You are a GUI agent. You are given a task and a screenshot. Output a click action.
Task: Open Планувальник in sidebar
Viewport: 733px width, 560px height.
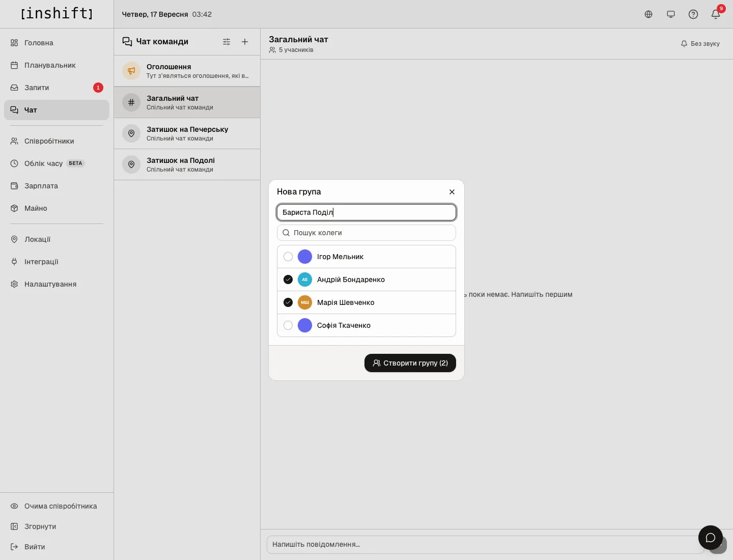click(x=57, y=65)
